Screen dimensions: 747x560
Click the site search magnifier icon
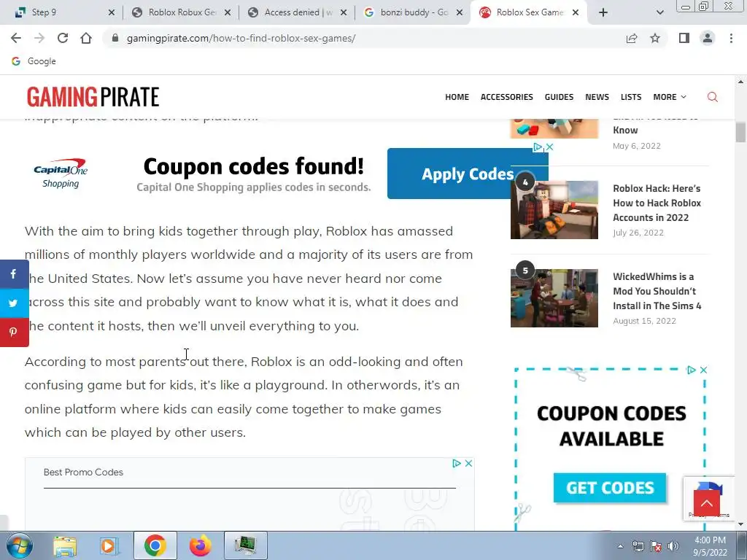[712, 97]
